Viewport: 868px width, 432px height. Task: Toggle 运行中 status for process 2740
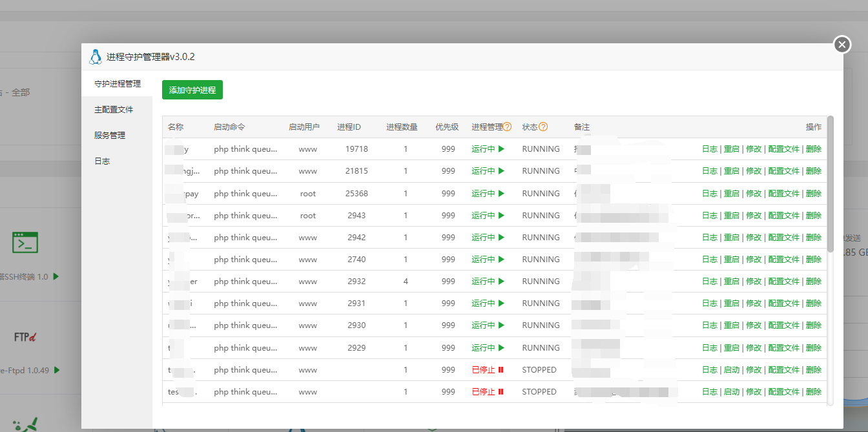pos(488,260)
